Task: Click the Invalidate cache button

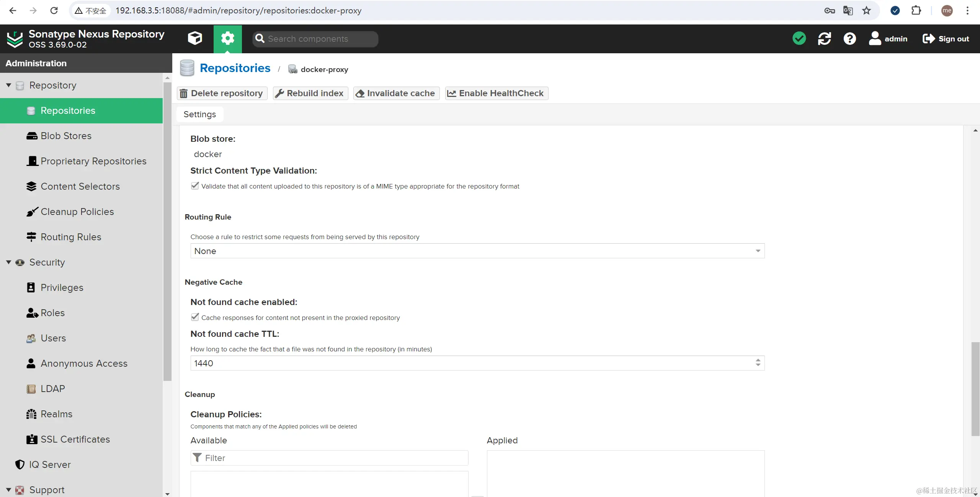Action: point(396,93)
